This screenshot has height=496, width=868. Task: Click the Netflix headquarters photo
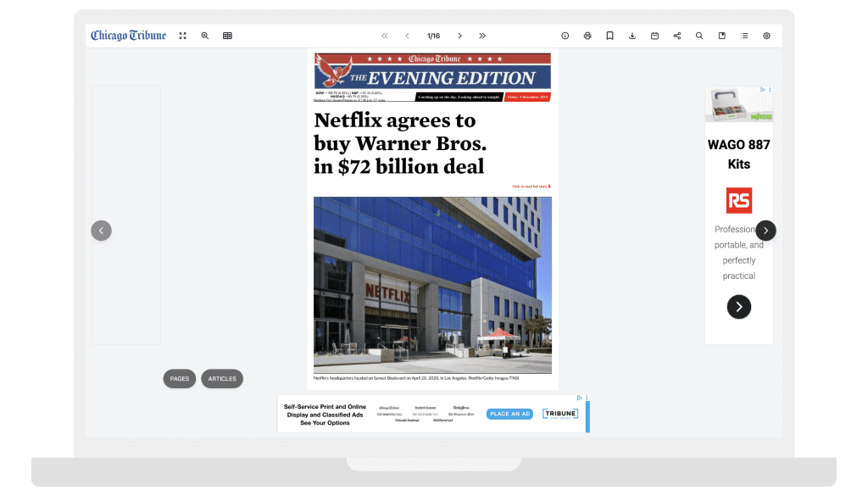432,285
